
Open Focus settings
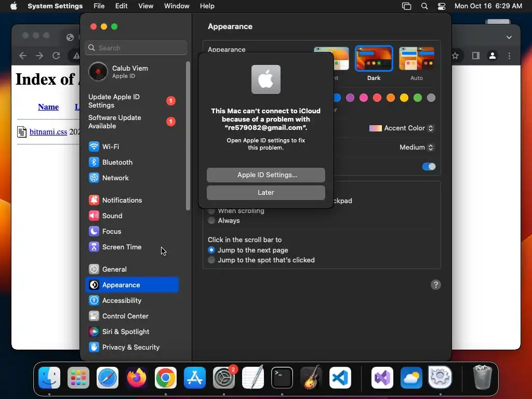point(132,231)
